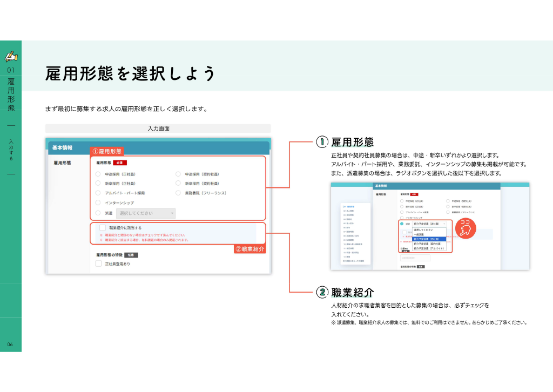
Task: Tick the 正社員登用あり checkbox
Action: coord(99,263)
